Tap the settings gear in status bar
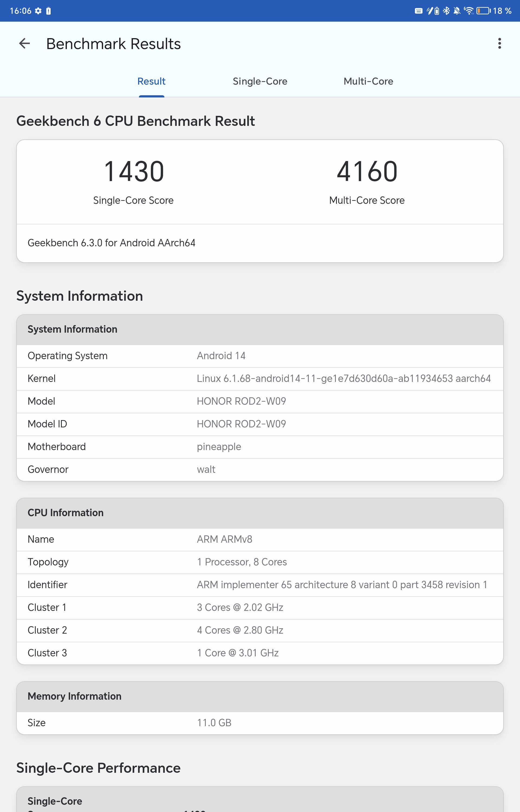Image resolution: width=520 pixels, height=812 pixels. (x=38, y=11)
